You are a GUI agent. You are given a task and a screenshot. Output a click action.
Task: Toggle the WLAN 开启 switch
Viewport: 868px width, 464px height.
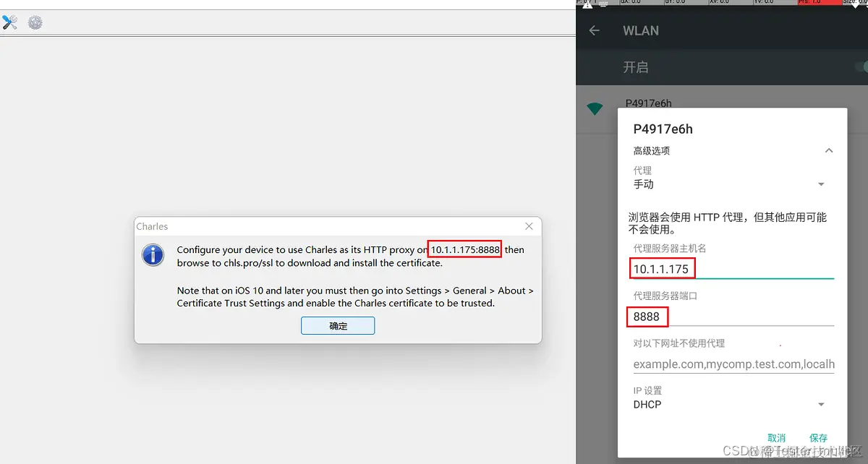tap(861, 67)
